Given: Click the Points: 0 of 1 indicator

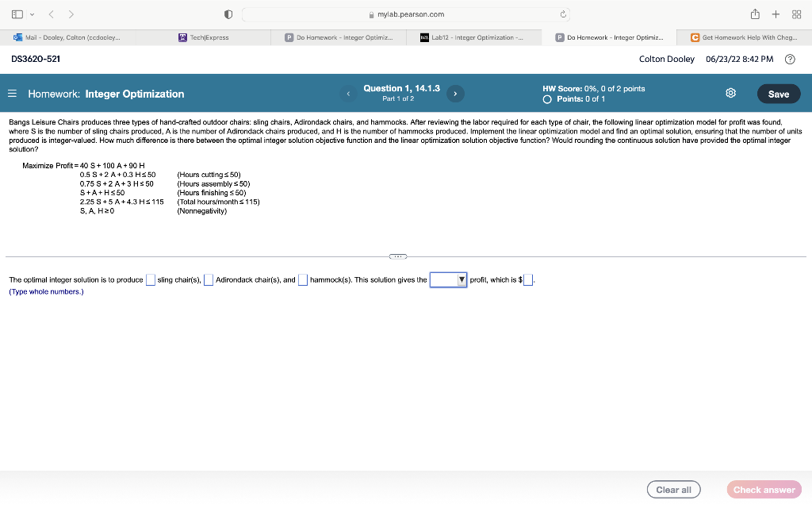Looking at the screenshot, I should (x=574, y=99).
